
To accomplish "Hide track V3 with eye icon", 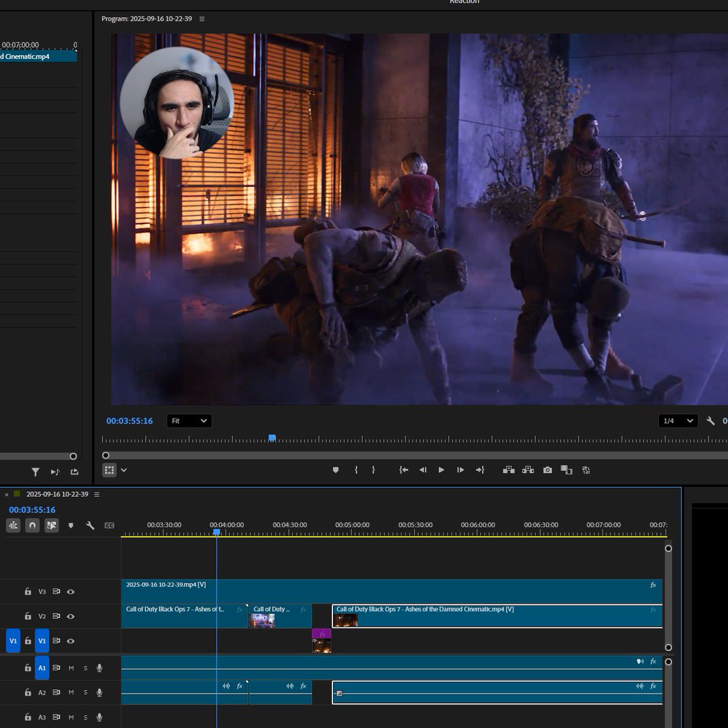I will click(70, 591).
